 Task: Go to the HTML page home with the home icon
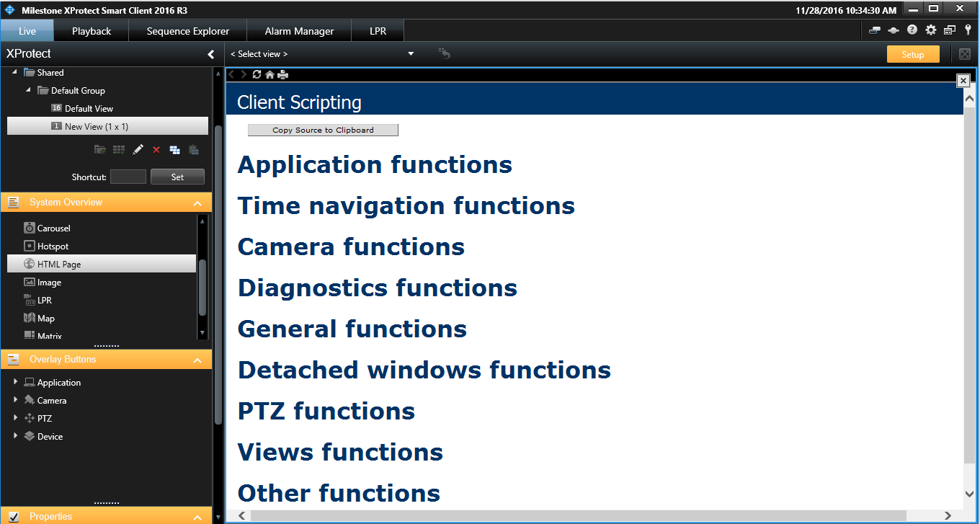(269, 74)
